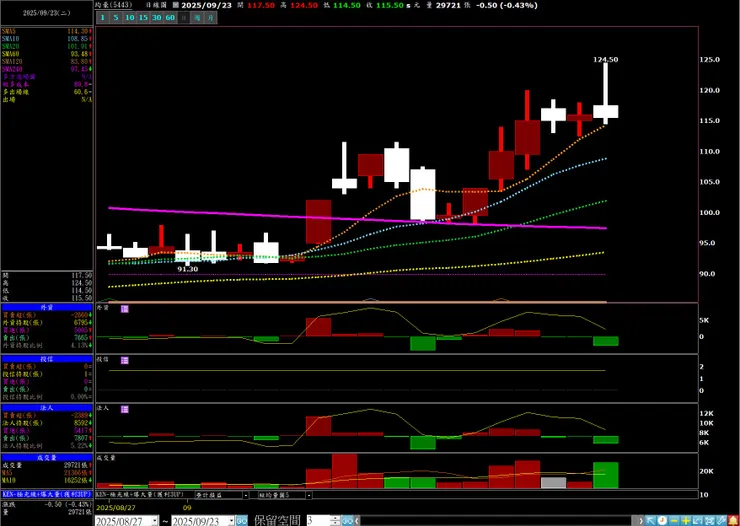The height and width of the screenshot is (526, 740).
Task: Click the tall green latest volume bar
Action: 605,475
